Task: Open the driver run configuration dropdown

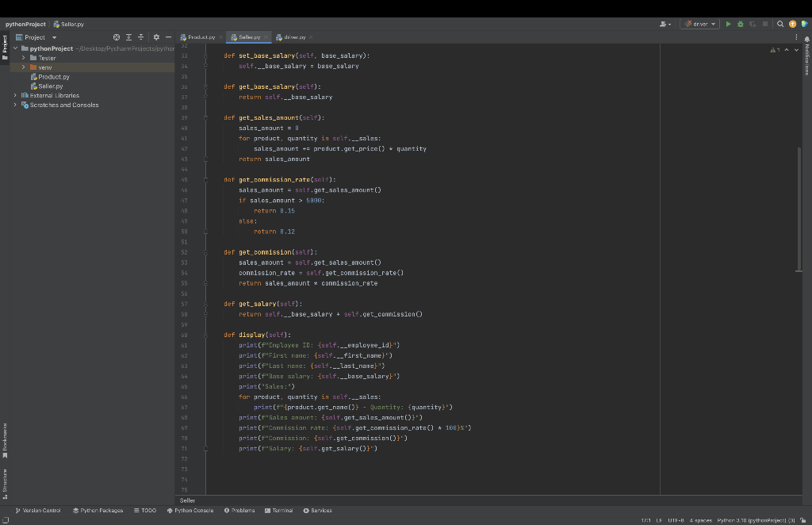Action: [699, 24]
